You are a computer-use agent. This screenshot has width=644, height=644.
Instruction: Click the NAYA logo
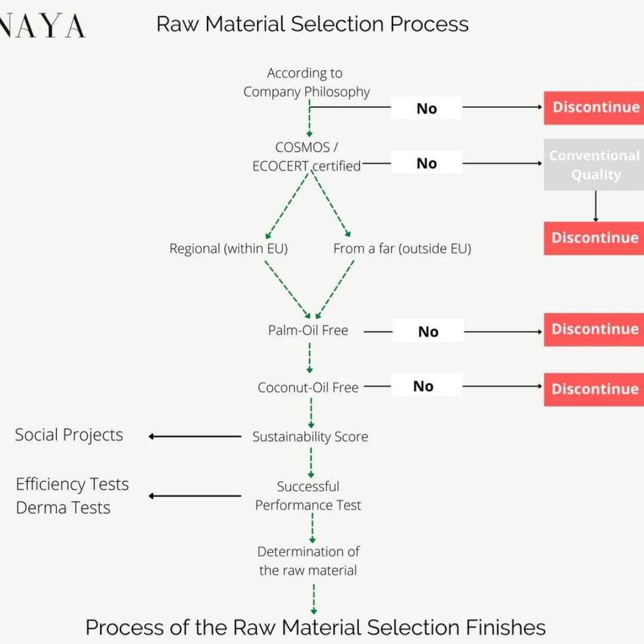click(42, 26)
